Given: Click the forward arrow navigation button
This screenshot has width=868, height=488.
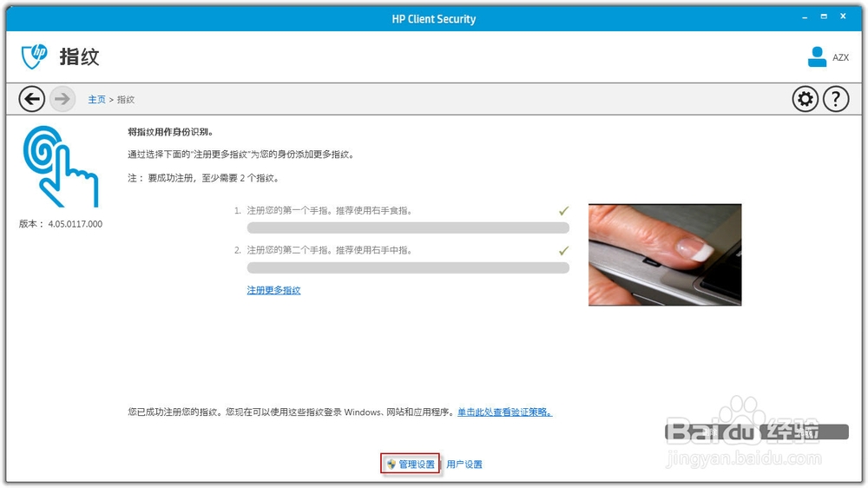Looking at the screenshot, I should point(62,100).
